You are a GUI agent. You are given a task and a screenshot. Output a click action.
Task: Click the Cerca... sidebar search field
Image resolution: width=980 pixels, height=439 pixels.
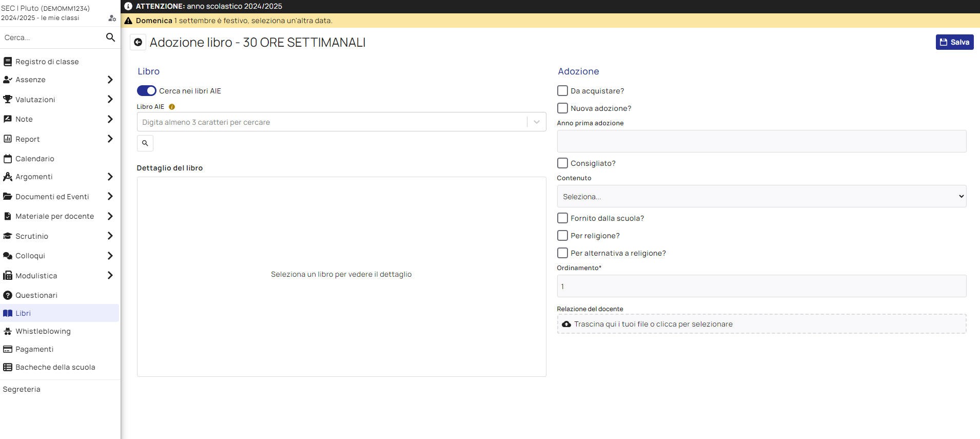point(51,37)
